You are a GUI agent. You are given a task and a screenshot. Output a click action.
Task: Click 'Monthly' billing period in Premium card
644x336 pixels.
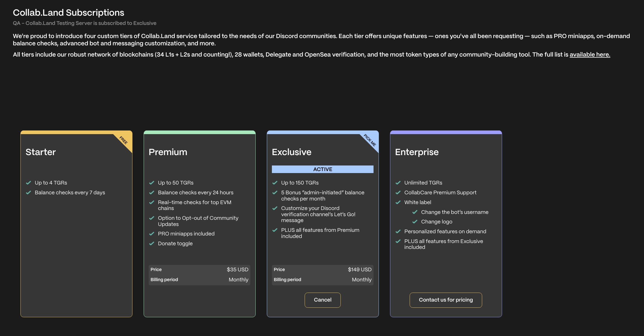[239, 279]
